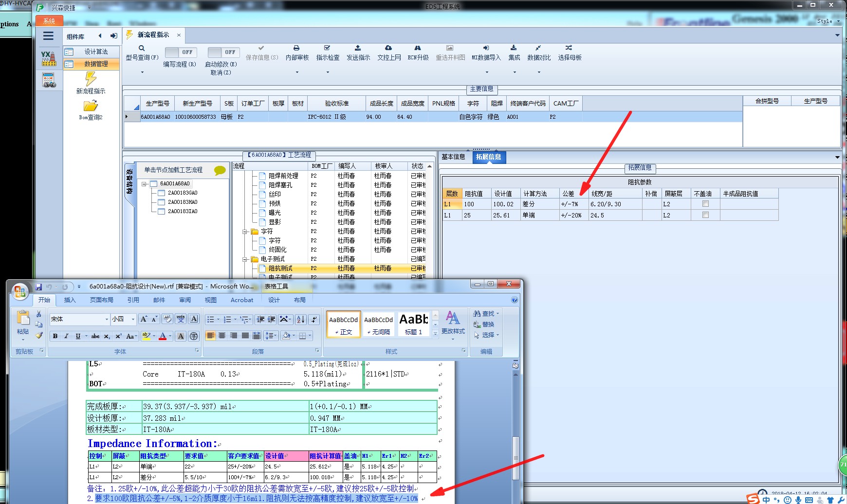Screen dimensions: 847x504
Task: Switch to 拓展信息 tab
Action: (x=488, y=157)
